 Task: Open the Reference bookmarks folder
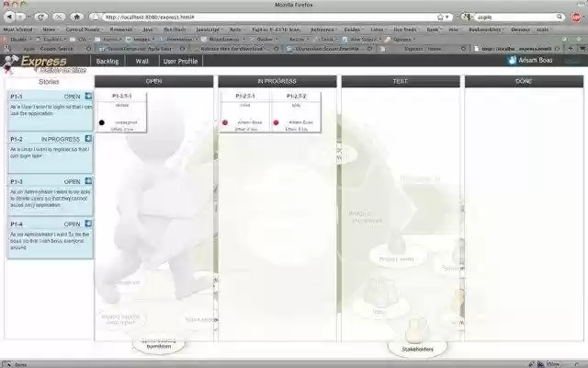pyautogui.click(x=322, y=29)
